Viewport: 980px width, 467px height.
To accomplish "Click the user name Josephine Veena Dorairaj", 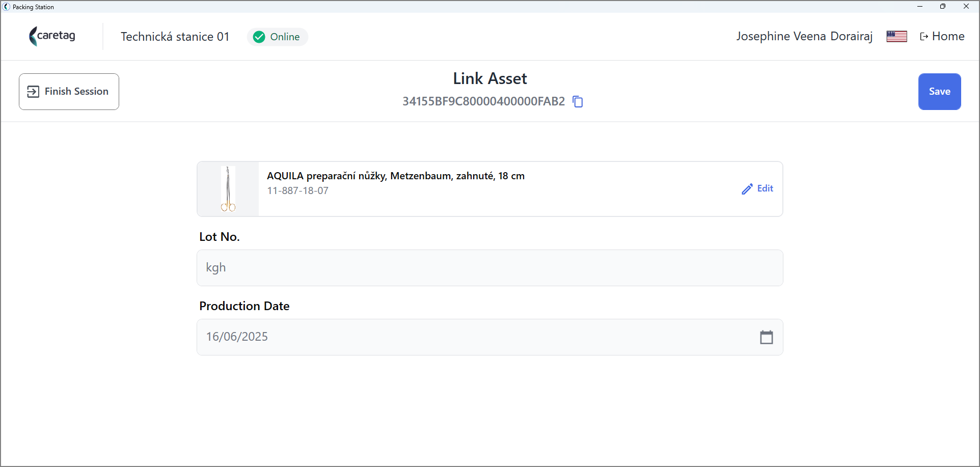I will pos(804,37).
